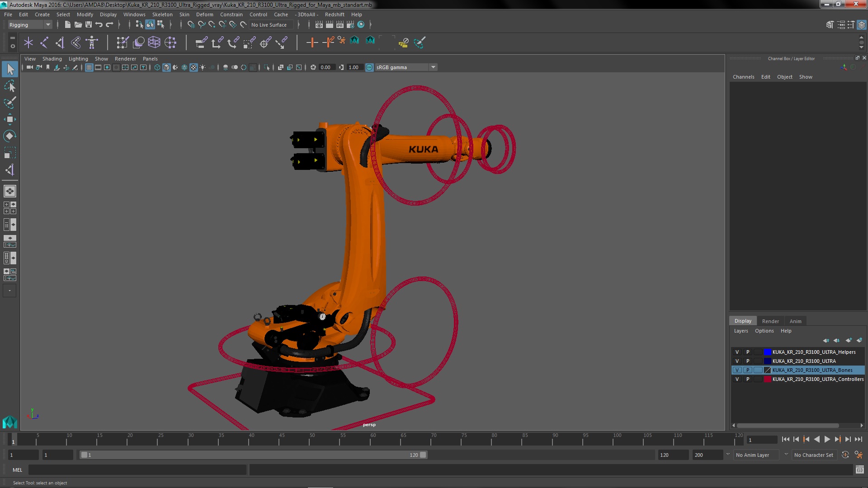Open the Deform menu
This screenshot has height=488, width=868.
pos(204,14)
